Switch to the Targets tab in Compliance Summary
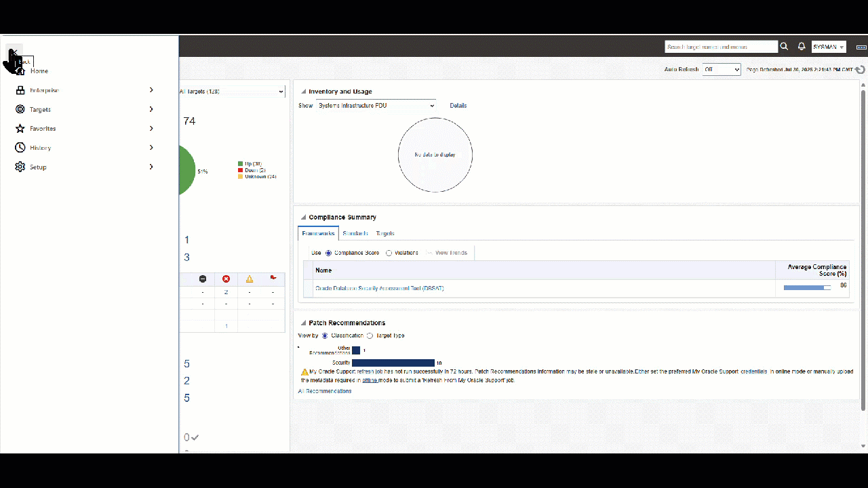Viewport: 868px width, 488px height. tap(385, 233)
